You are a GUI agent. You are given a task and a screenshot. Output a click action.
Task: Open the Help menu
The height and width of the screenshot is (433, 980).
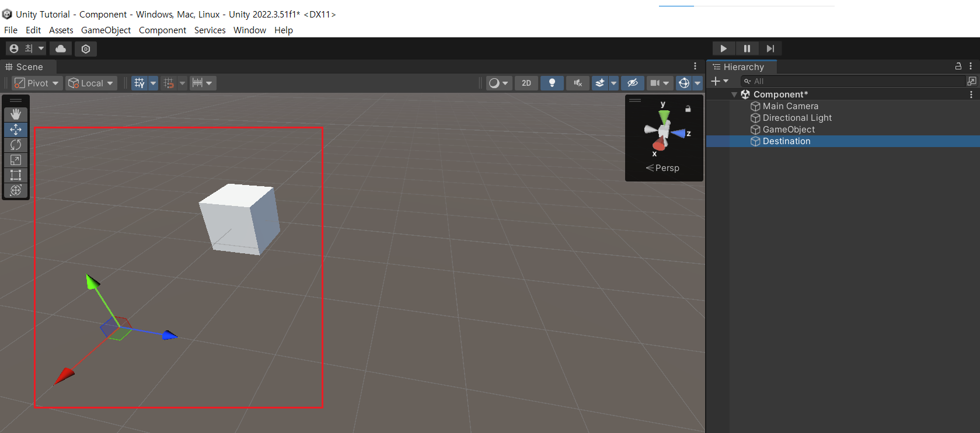[284, 30]
